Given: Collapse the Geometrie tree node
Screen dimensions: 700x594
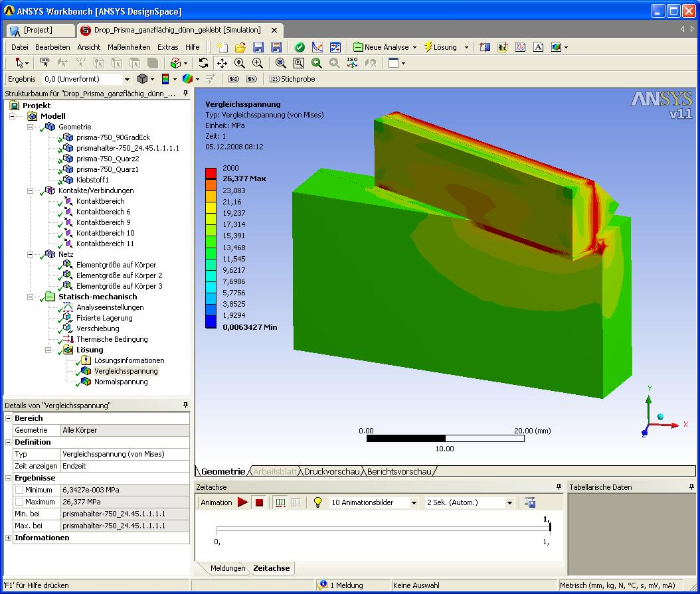Looking at the screenshot, I should coord(30,127).
